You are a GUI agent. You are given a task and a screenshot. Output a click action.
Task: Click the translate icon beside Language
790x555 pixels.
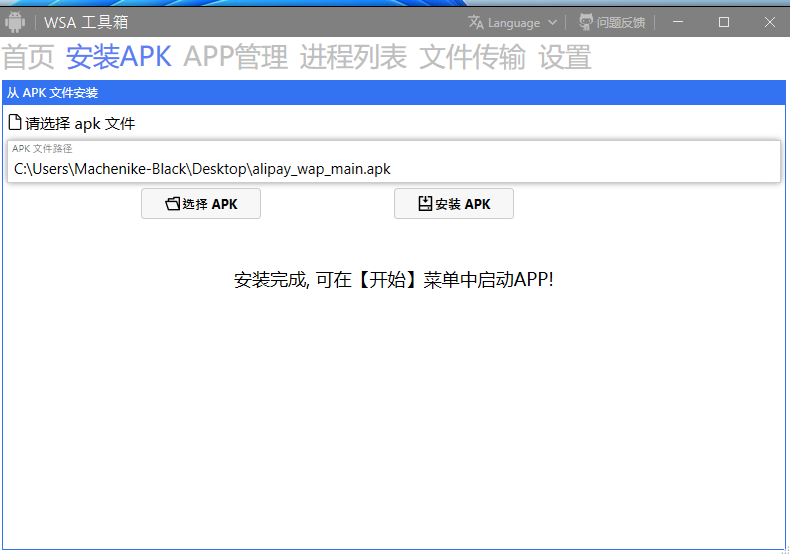[x=476, y=22]
